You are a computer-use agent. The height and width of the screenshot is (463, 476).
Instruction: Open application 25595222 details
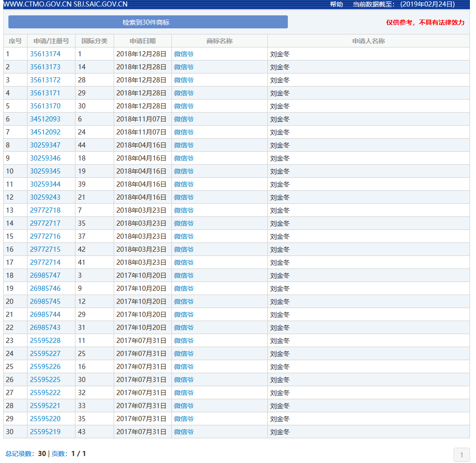pos(45,393)
